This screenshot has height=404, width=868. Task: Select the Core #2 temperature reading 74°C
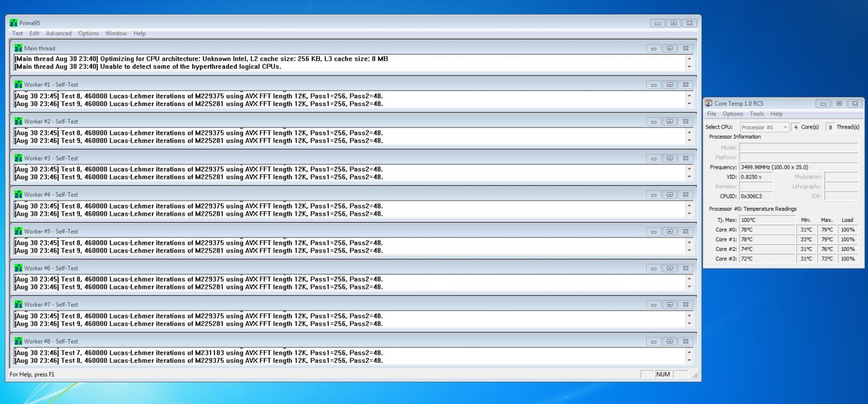point(767,249)
